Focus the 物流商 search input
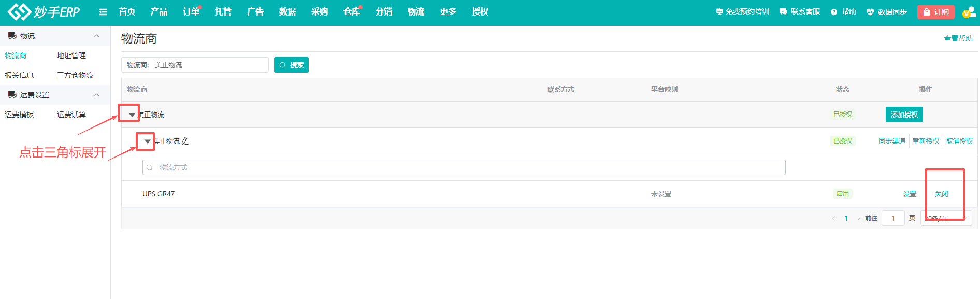The height and width of the screenshot is (299, 980). tap(195, 65)
